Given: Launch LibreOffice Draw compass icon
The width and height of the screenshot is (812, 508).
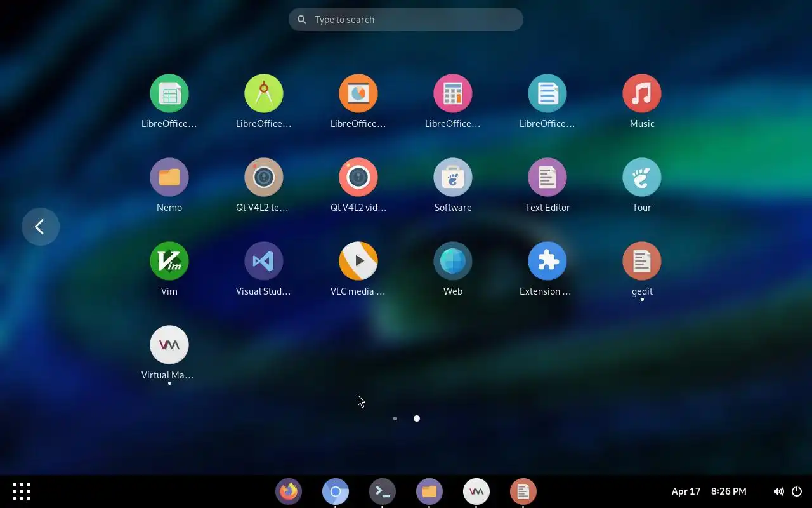Looking at the screenshot, I should 264,93.
